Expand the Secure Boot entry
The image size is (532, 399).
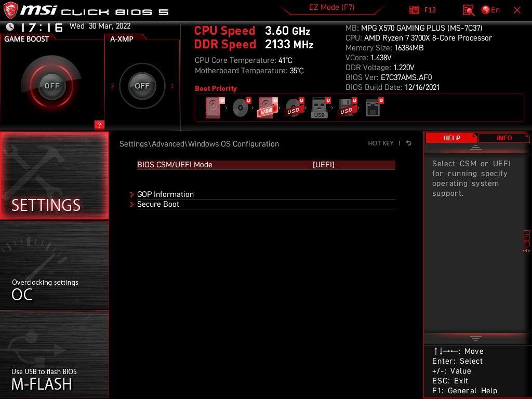pos(158,204)
